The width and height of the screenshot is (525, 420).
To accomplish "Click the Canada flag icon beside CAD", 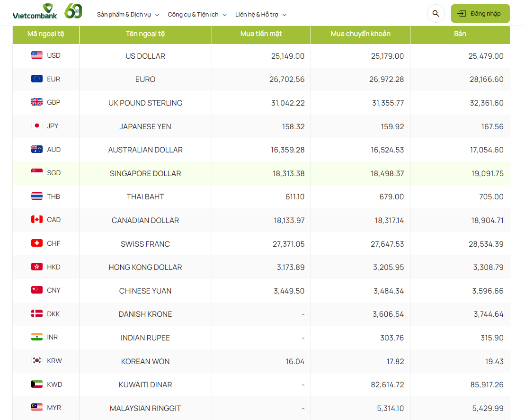I will [x=37, y=219].
